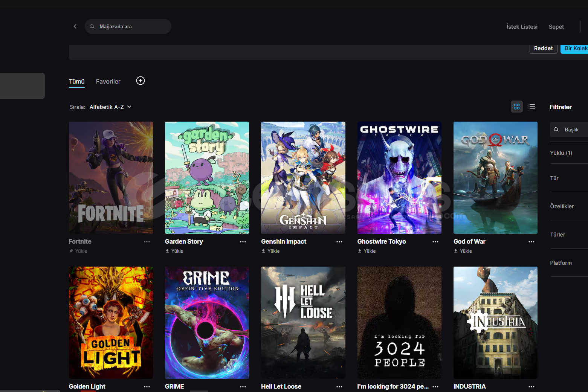588x392 pixels.
Task: Open the Ghostwire Tokyo cover art
Action: (399, 178)
